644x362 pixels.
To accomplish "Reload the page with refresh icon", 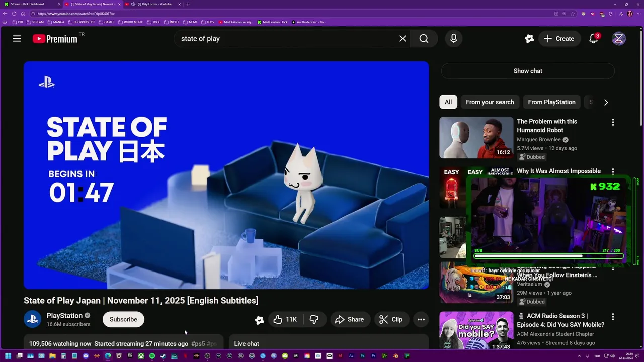I will click(x=14, y=14).
